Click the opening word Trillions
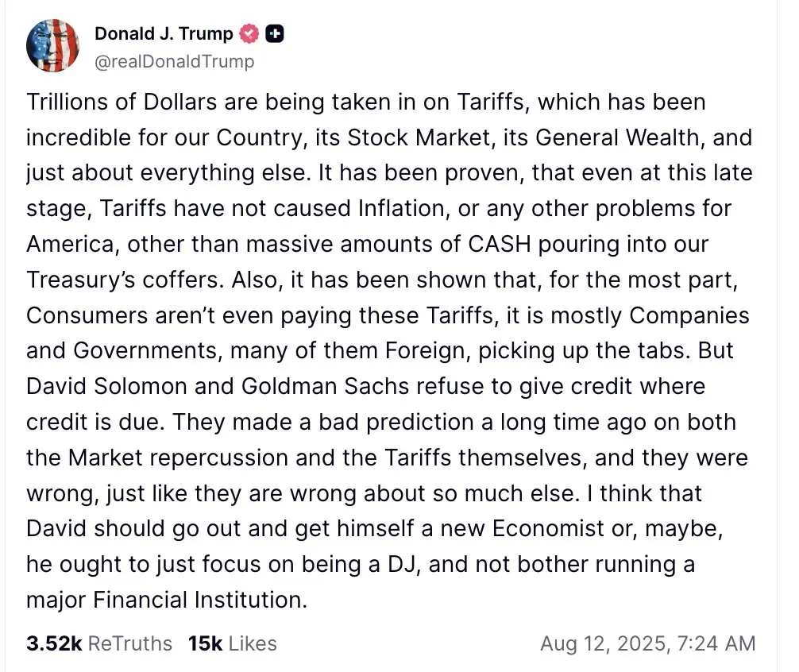 pyautogui.click(x=68, y=102)
